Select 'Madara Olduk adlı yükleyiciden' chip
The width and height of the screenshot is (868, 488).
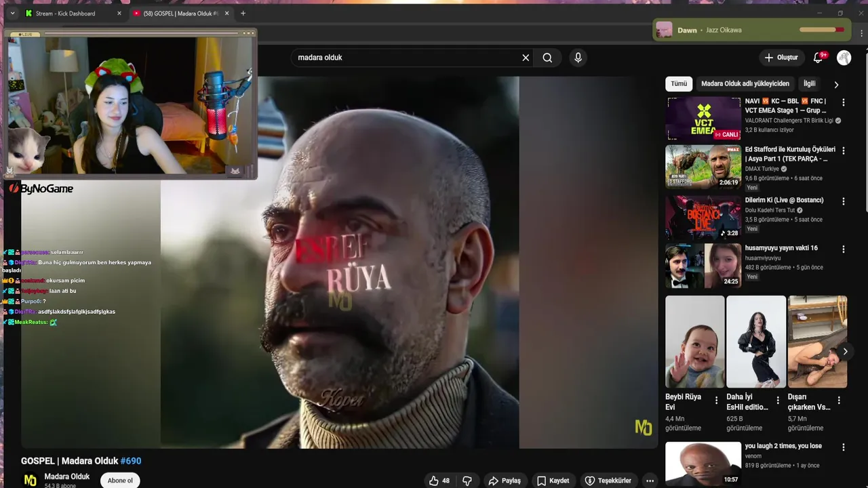pos(745,84)
